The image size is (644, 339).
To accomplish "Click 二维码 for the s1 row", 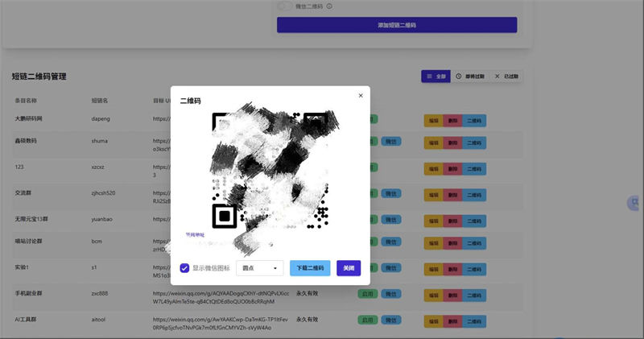I will pyautogui.click(x=474, y=270).
